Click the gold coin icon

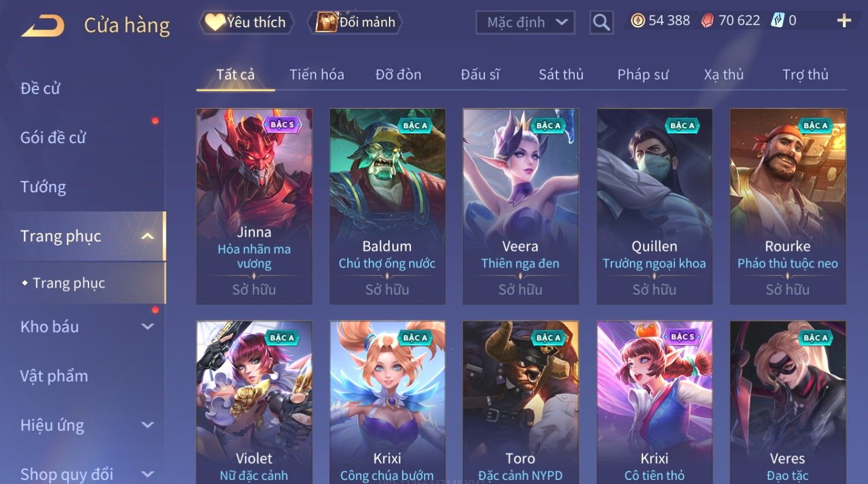coord(637,21)
